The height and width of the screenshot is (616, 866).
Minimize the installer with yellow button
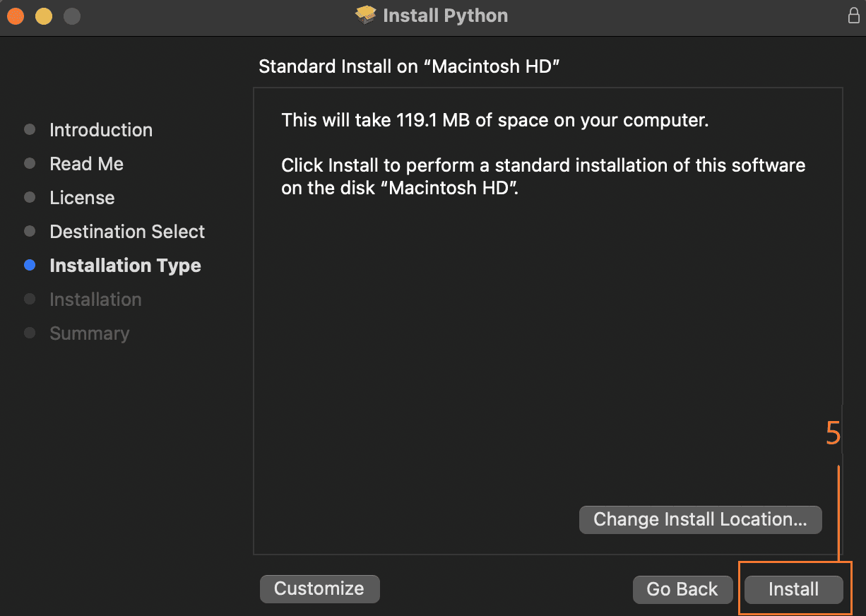click(44, 16)
